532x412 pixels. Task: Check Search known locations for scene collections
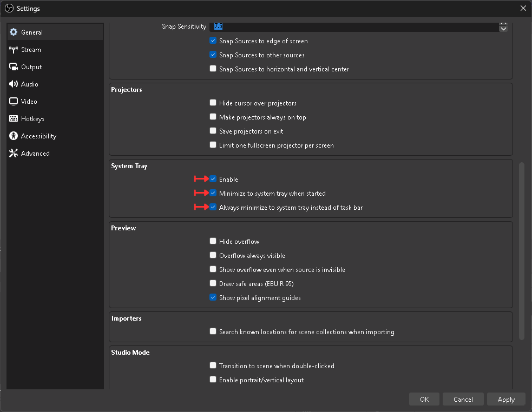point(213,331)
